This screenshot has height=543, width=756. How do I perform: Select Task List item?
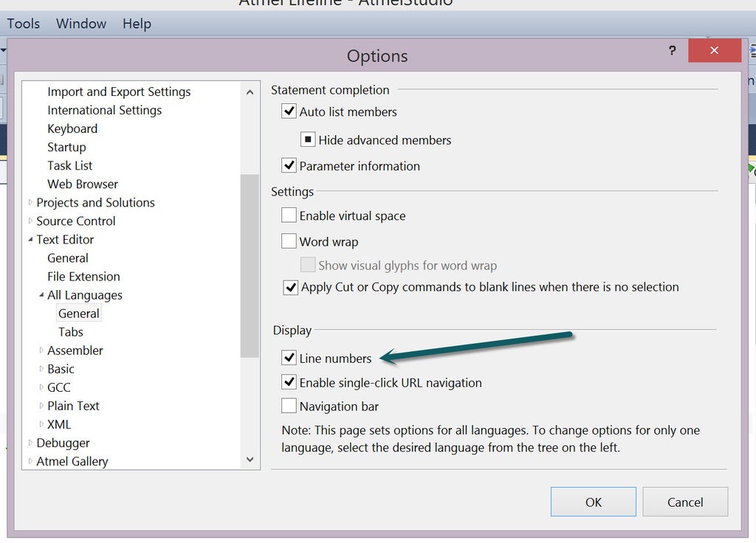[x=70, y=165]
